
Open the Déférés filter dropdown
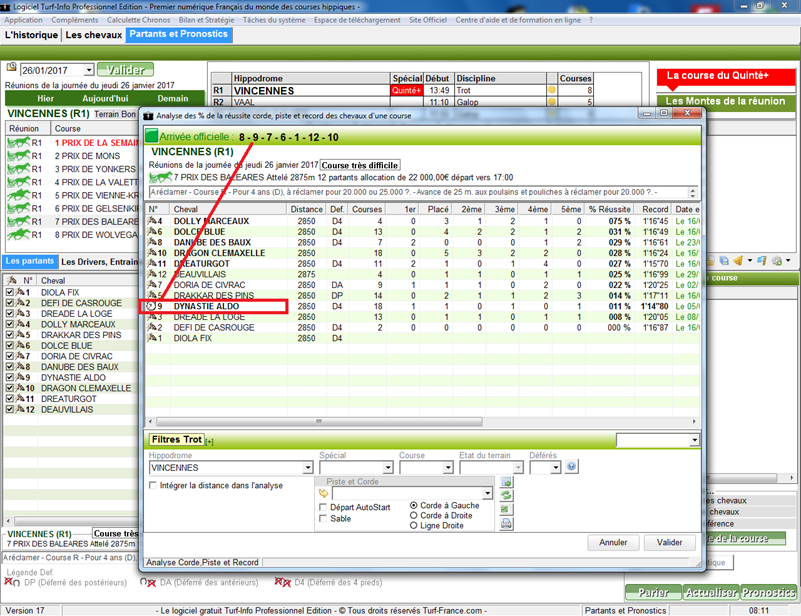(x=555, y=467)
